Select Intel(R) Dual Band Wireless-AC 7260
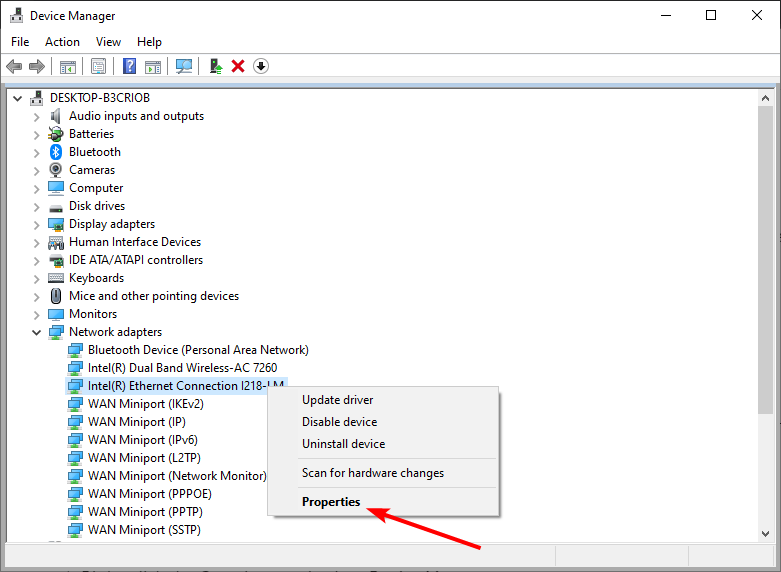 pos(182,368)
